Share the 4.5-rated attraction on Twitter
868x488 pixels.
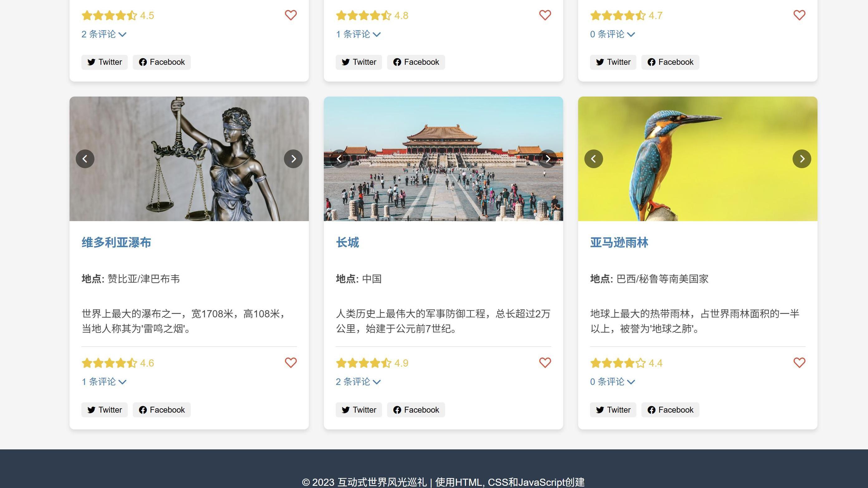104,62
